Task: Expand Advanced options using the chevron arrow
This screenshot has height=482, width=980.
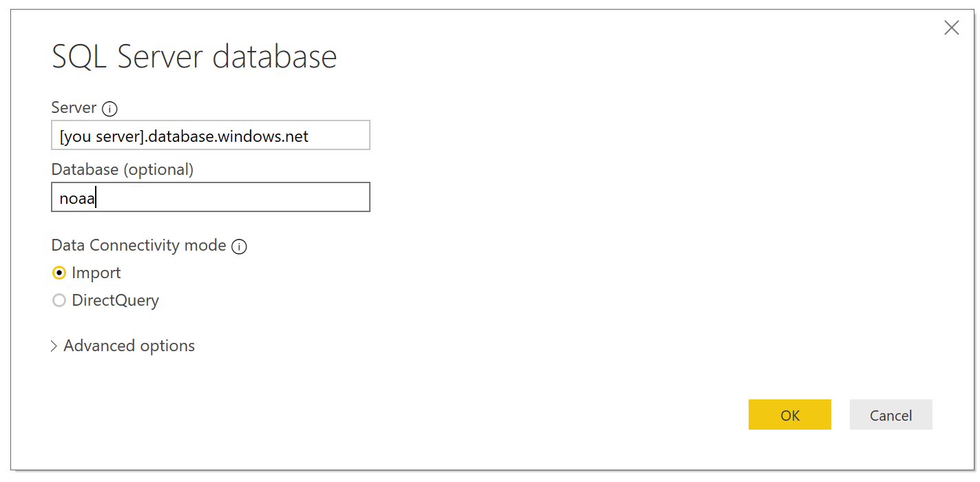Action: (x=54, y=346)
